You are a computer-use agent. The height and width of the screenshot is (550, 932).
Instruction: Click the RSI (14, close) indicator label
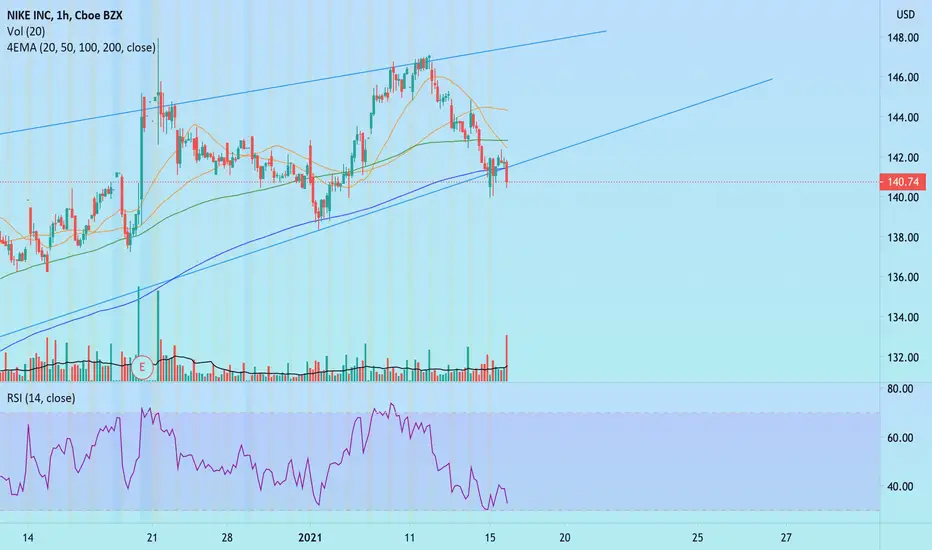(x=41, y=398)
